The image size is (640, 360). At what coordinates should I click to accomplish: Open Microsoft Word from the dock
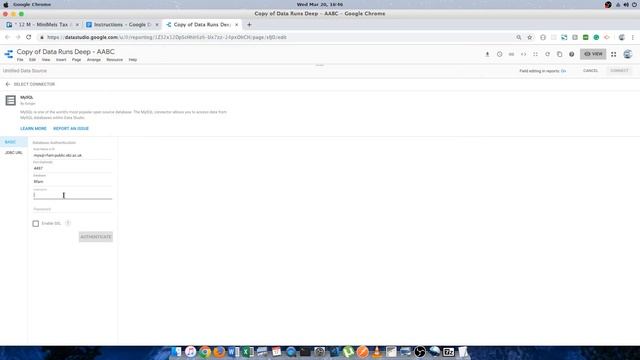[x=233, y=351]
